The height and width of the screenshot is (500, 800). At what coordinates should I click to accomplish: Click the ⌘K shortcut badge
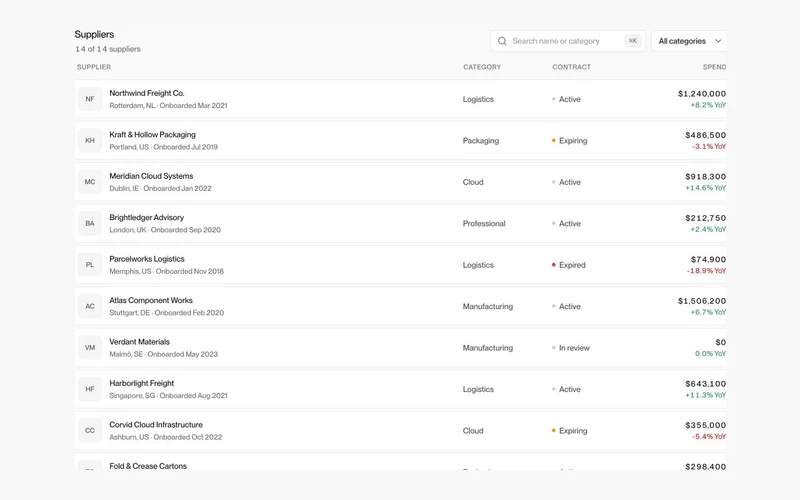tap(633, 41)
